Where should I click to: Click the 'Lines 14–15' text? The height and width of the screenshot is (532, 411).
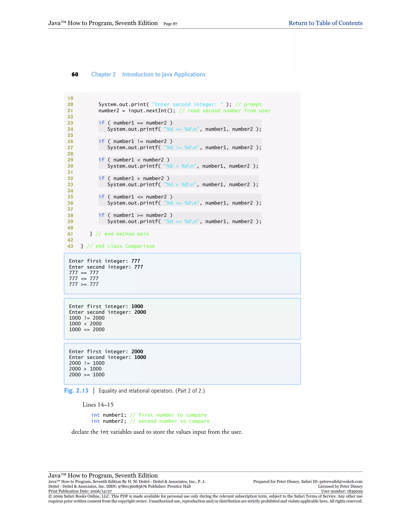click(x=98, y=405)
